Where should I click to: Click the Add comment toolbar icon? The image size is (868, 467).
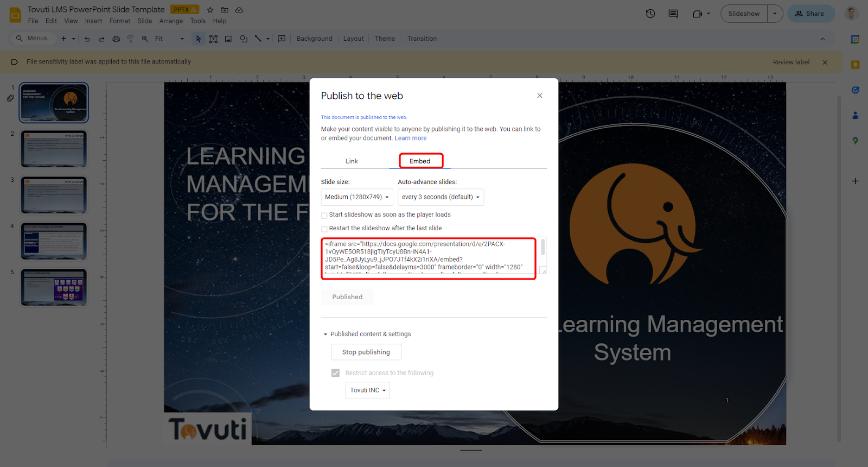282,39
